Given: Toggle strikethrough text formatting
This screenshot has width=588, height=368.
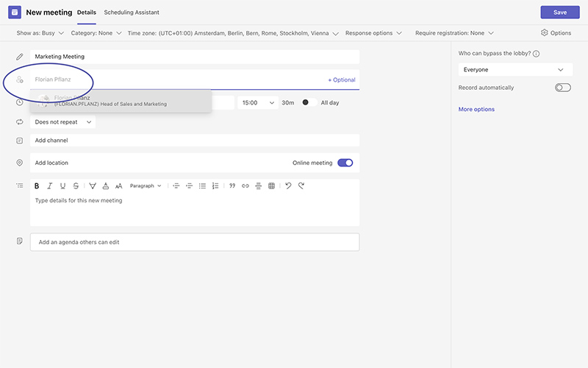Looking at the screenshot, I should click(x=76, y=186).
